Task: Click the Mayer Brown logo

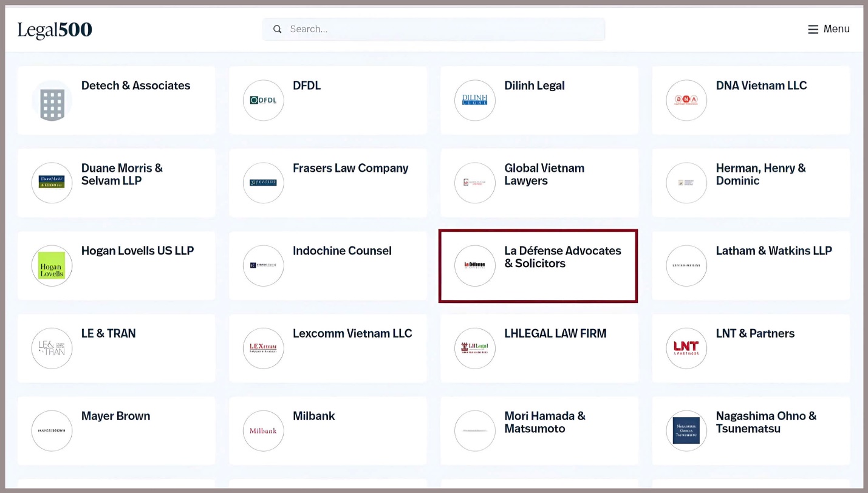Action: [52, 430]
